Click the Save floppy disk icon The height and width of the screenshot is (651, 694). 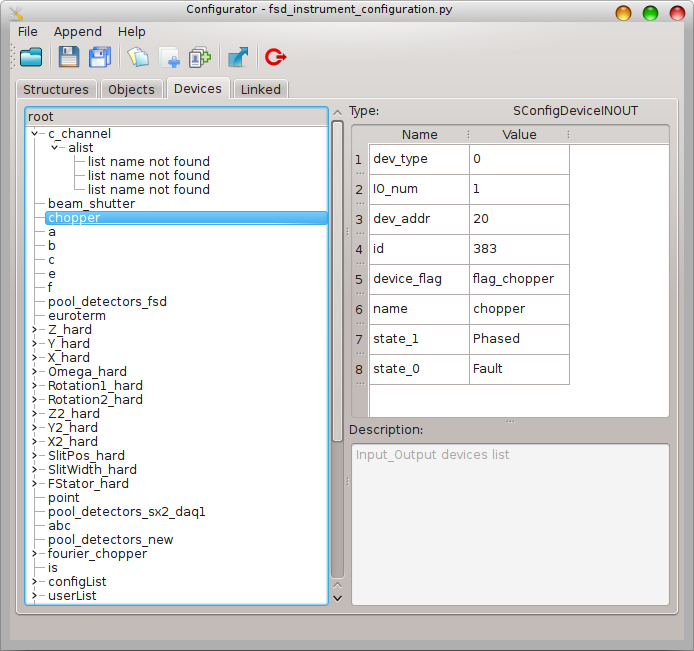click(68, 57)
